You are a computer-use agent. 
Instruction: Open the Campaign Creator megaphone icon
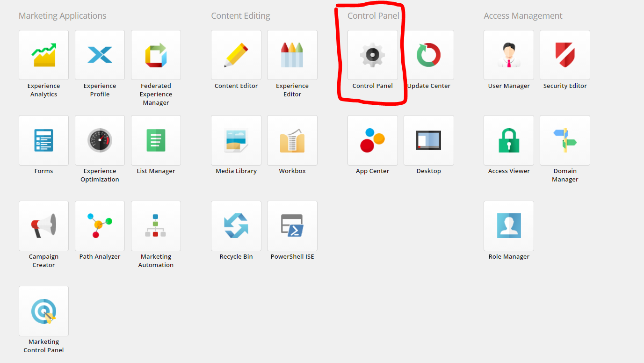pos(43,226)
